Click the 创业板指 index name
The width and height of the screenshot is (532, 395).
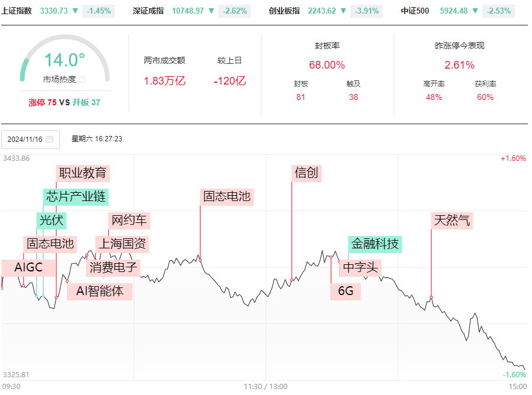coord(284,11)
